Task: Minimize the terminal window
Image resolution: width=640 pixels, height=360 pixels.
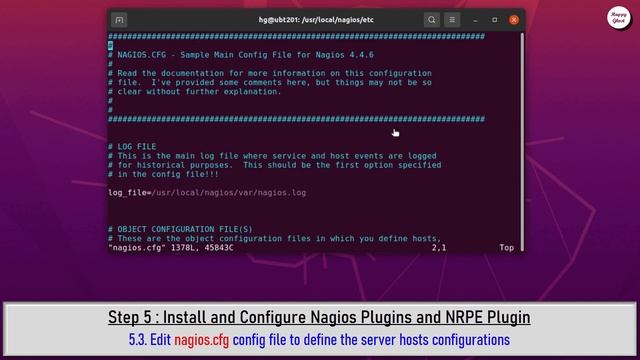Action: click(475, 20)
